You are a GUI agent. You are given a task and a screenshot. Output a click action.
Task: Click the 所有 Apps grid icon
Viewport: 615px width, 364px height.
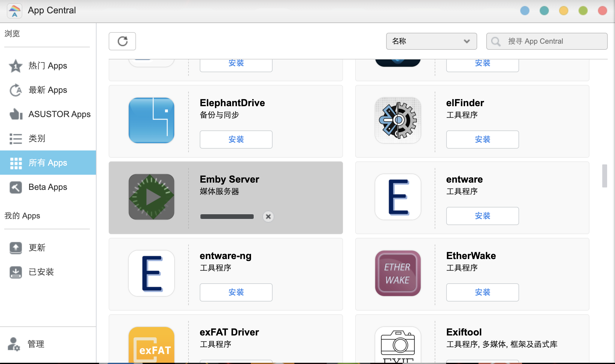(16, 163)
